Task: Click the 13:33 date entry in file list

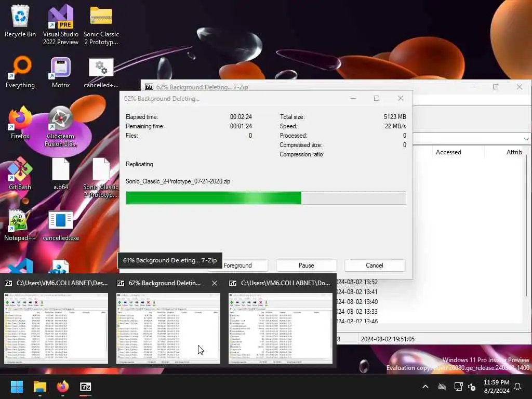Action: coord(356,312)
